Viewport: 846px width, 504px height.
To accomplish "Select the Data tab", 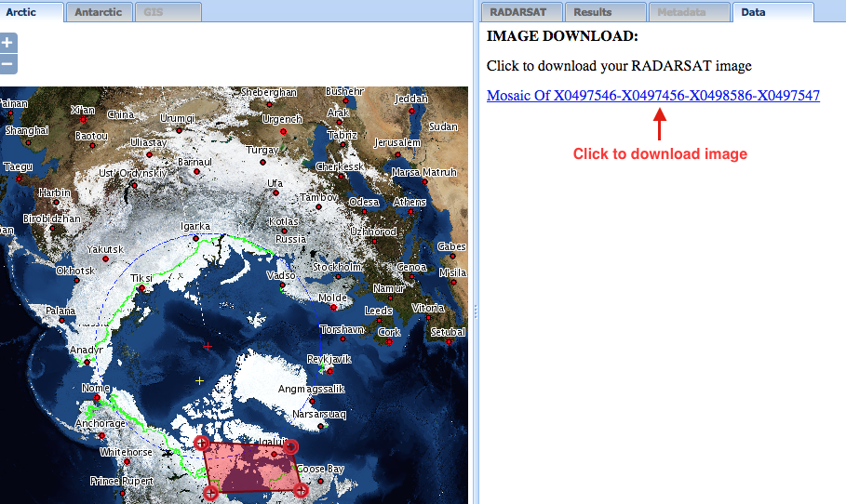I will pyautogui.click(x=772, y=12).
